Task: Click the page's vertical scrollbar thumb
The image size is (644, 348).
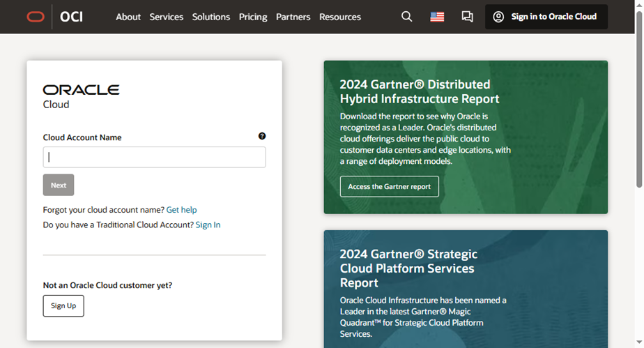Action: pos(639,98)
